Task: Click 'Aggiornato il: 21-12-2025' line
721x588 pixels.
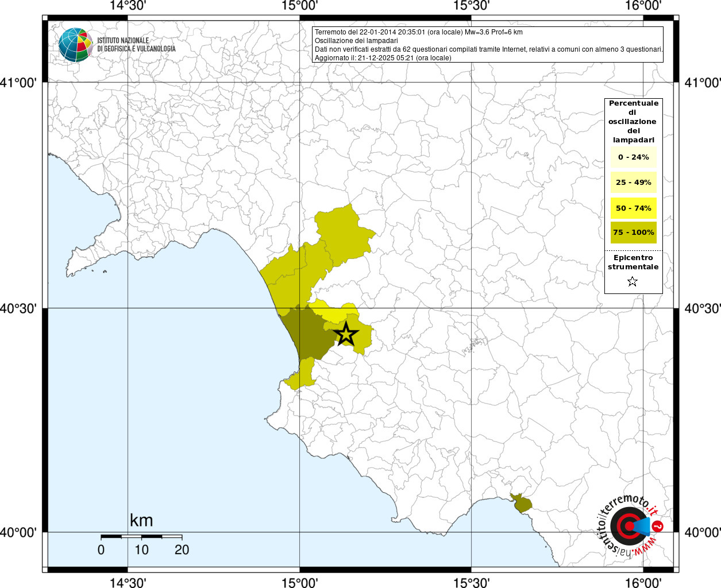Action: point(383,58)
